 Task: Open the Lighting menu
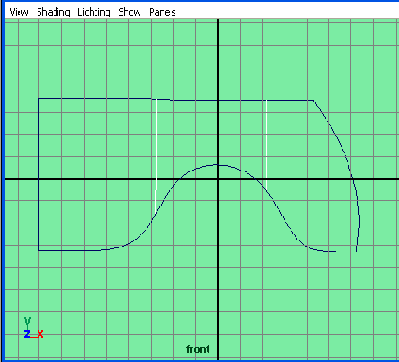[94, 12]
